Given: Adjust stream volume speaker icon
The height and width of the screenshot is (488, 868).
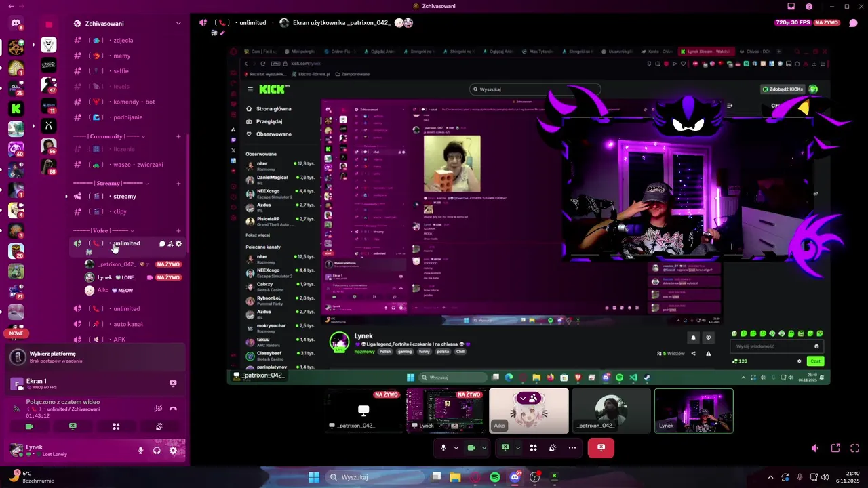Looking at the screenshot, I should click(x=814, y=448).
